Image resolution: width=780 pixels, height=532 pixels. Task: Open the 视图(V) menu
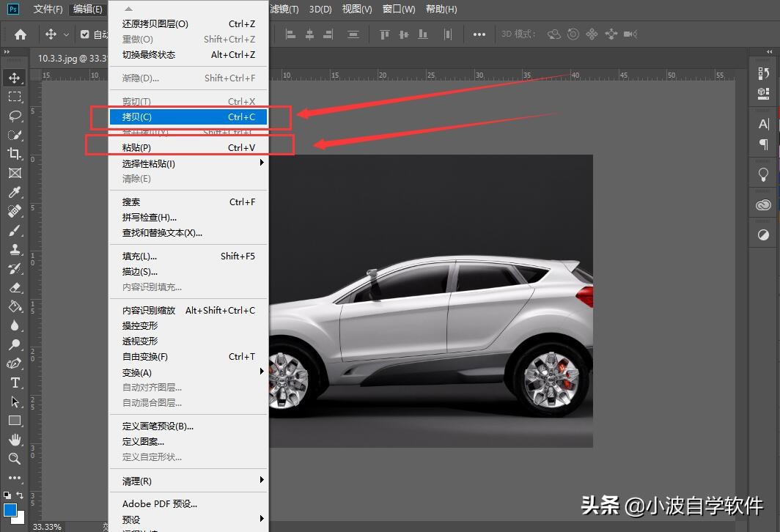(x=357, y=9)
